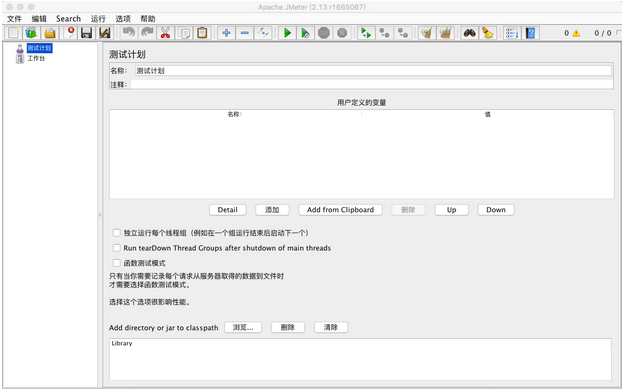This screenshot has width=623, height=390.
Task: Open the 运行 menu
Action: pyautogui.click(x=98, y=19)
